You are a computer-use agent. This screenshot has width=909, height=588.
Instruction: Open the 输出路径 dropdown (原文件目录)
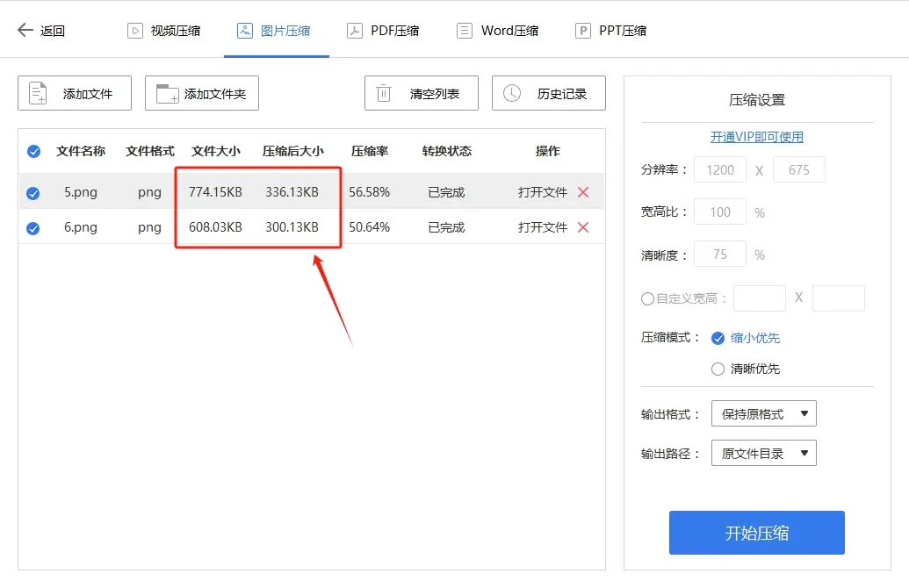(763, 454)
